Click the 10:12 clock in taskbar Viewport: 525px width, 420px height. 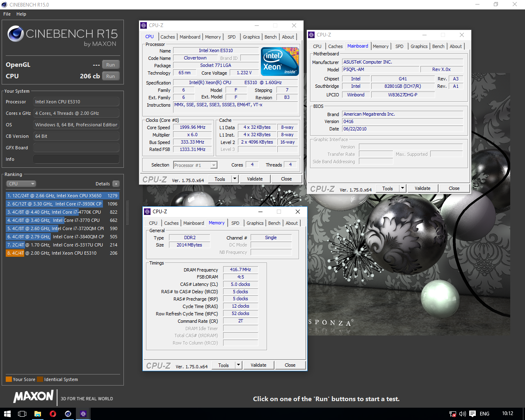507,413
